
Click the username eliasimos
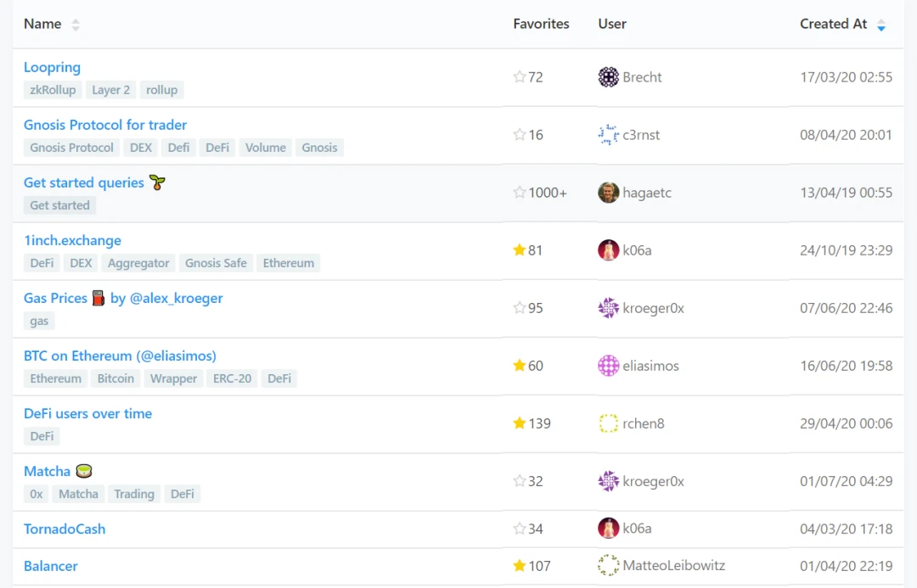651,366
